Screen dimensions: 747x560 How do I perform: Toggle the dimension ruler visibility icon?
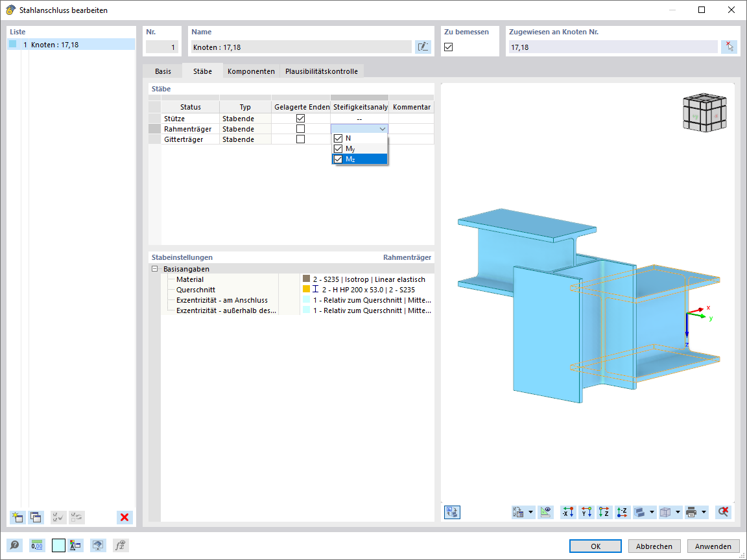coord(545,512)
